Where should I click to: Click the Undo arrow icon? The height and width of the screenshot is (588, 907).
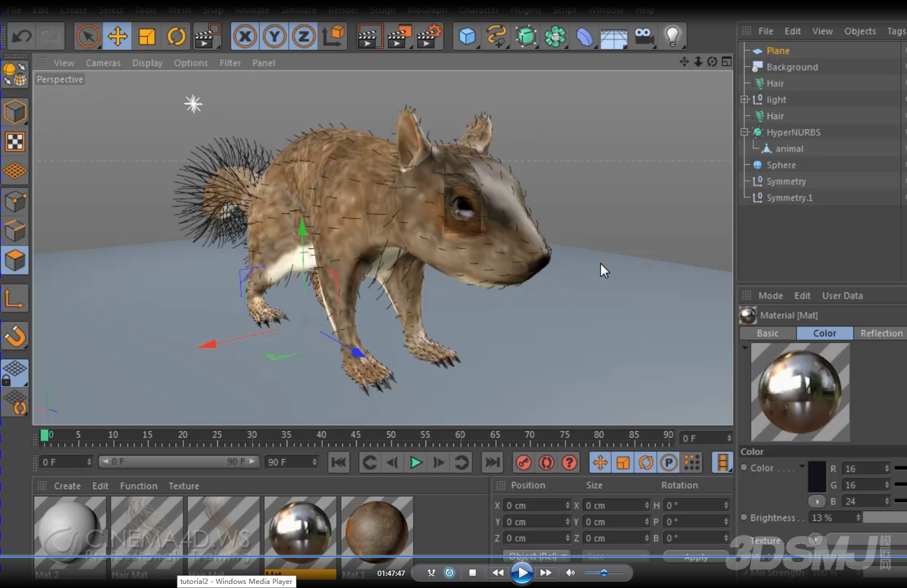pos(22,36)
